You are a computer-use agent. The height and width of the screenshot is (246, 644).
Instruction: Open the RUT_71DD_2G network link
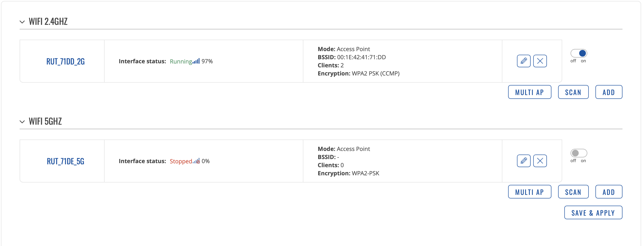pos(66,61)
